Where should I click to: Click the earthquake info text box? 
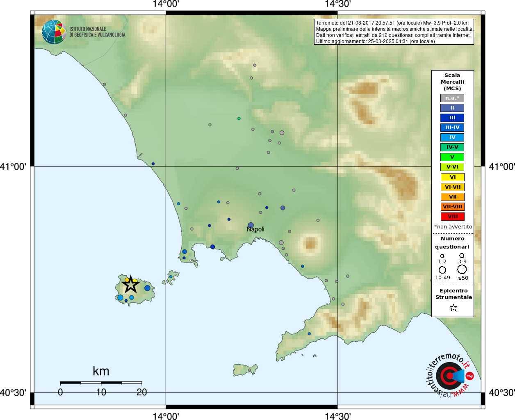coord(394,32)
